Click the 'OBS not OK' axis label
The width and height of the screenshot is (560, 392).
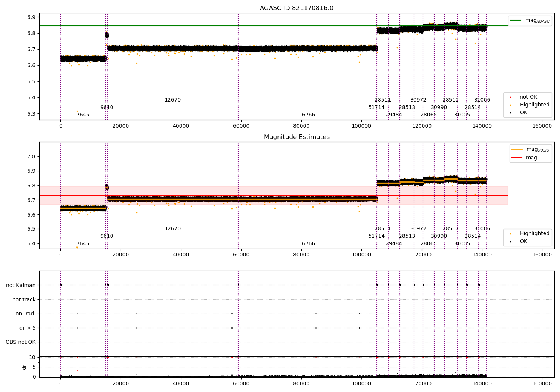coord(21,342)
